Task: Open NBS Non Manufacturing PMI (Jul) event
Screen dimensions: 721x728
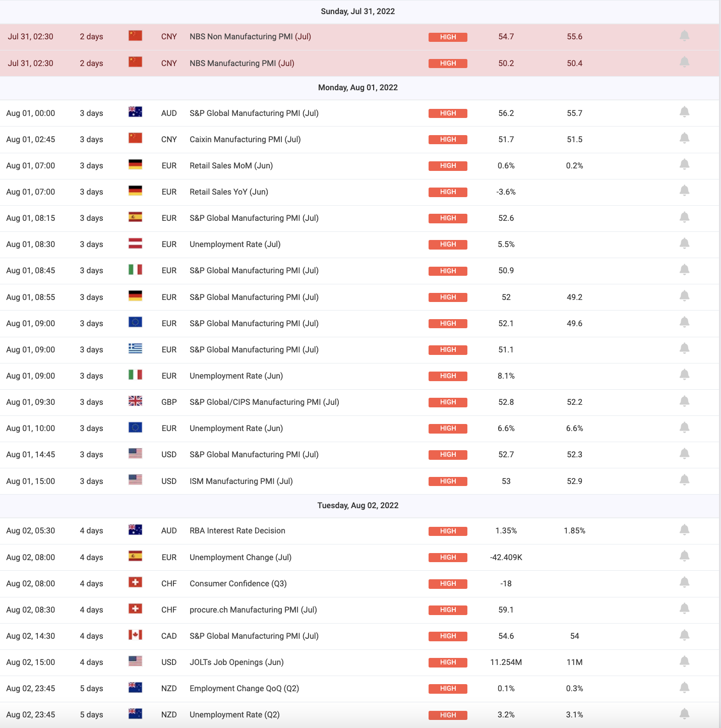Action: (250, 37)
